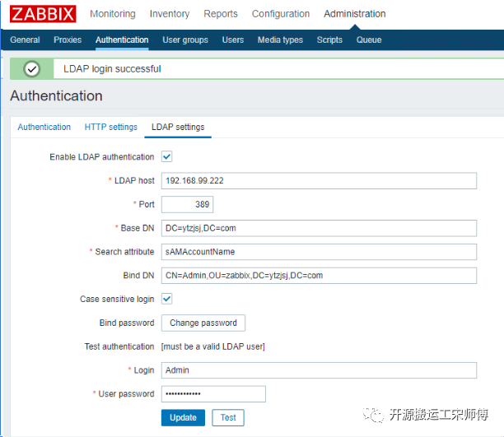Open the Media types section

[280, 40]
